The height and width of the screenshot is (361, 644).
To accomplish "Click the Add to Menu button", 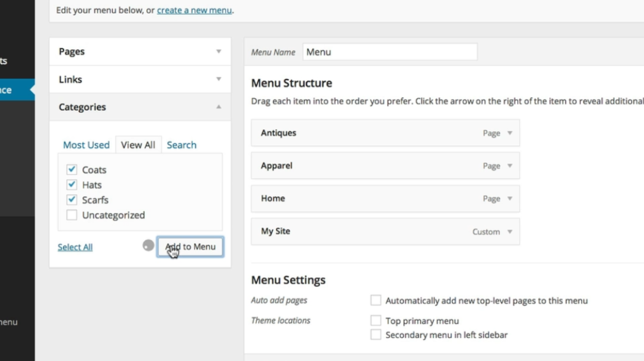I will [x=191, y=247].
